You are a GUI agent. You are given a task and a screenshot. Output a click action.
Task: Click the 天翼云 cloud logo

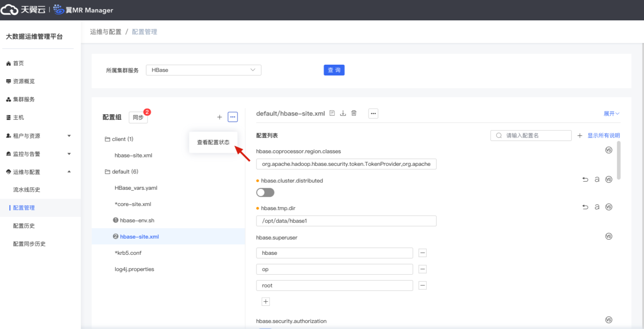[23, 10]
